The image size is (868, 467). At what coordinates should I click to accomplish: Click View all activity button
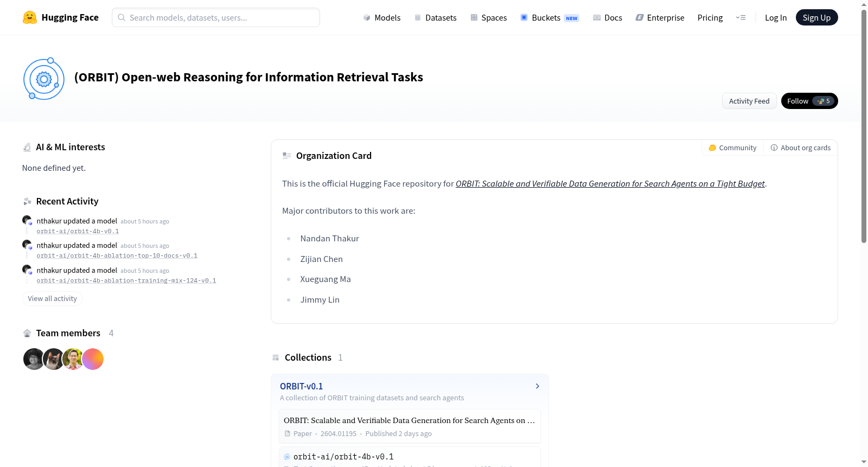pos(53,299)
